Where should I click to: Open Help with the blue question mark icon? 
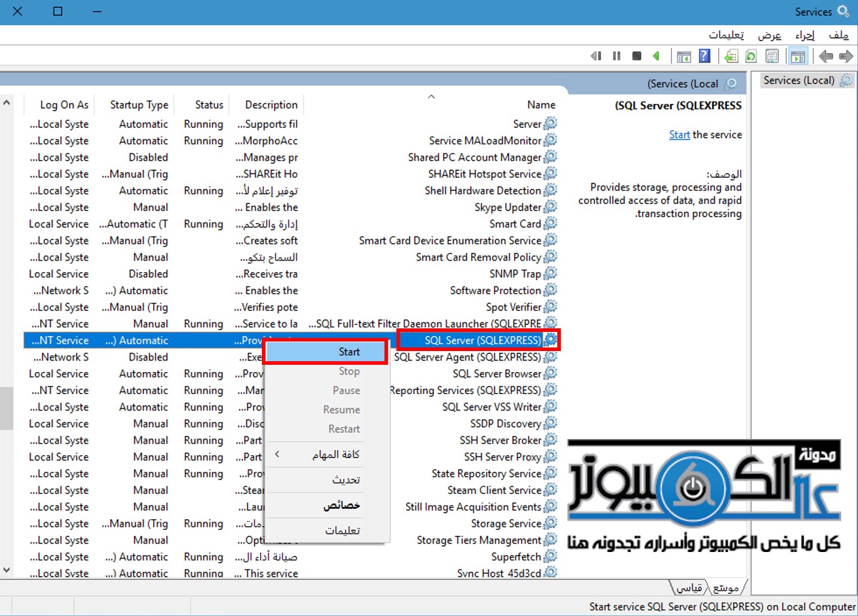[705, 56]
